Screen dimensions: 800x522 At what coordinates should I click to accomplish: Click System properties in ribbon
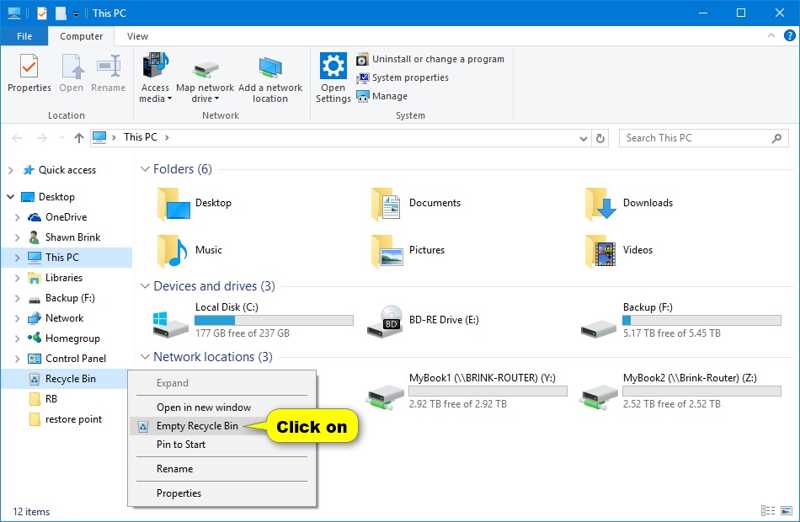point(403,78)
